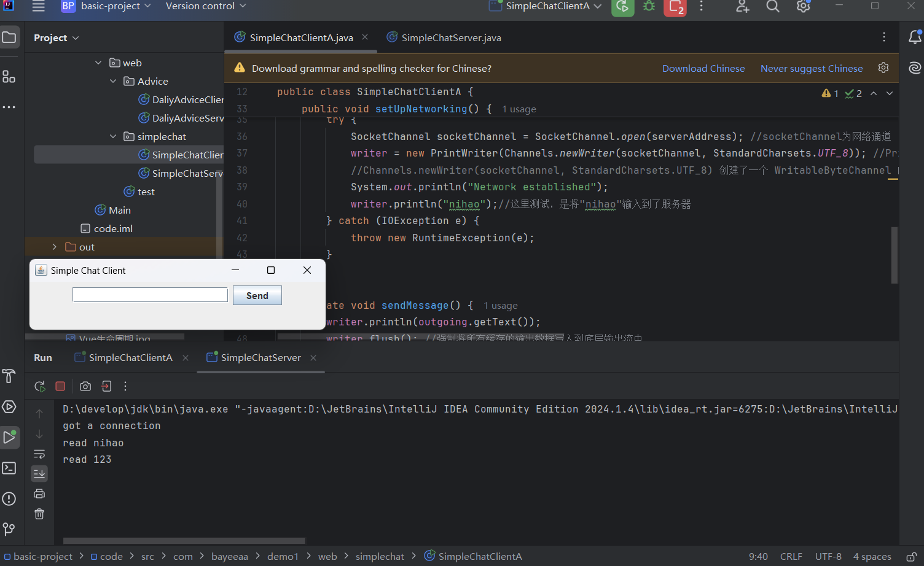Collapse the simplechat package node
Image resolution: width=924 pixels, height=566 pixels.
point(113,136)
